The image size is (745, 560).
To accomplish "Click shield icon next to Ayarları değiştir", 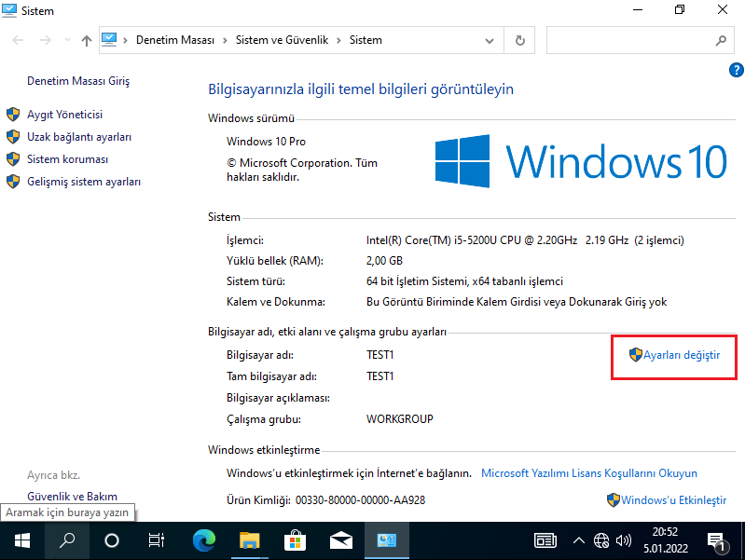I will point(636,355).
